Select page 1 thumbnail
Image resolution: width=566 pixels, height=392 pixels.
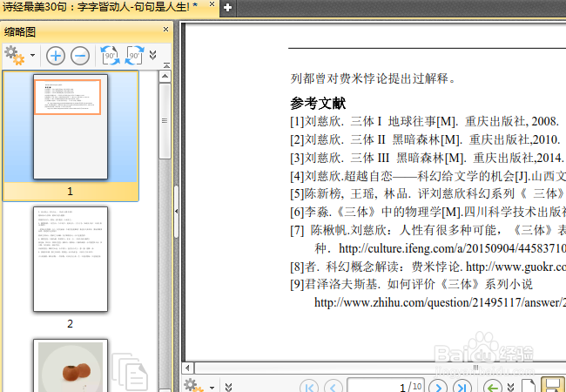71,126
